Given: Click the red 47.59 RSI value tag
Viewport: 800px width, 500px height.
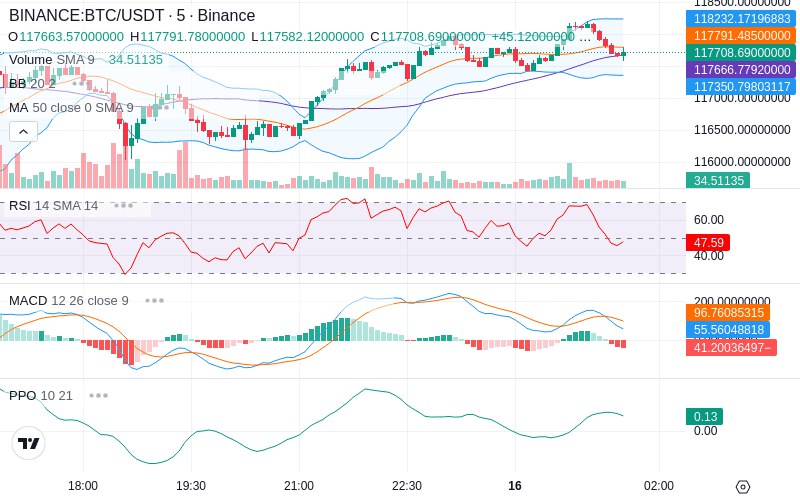Looking at the screenshot, I should (708, 242).
